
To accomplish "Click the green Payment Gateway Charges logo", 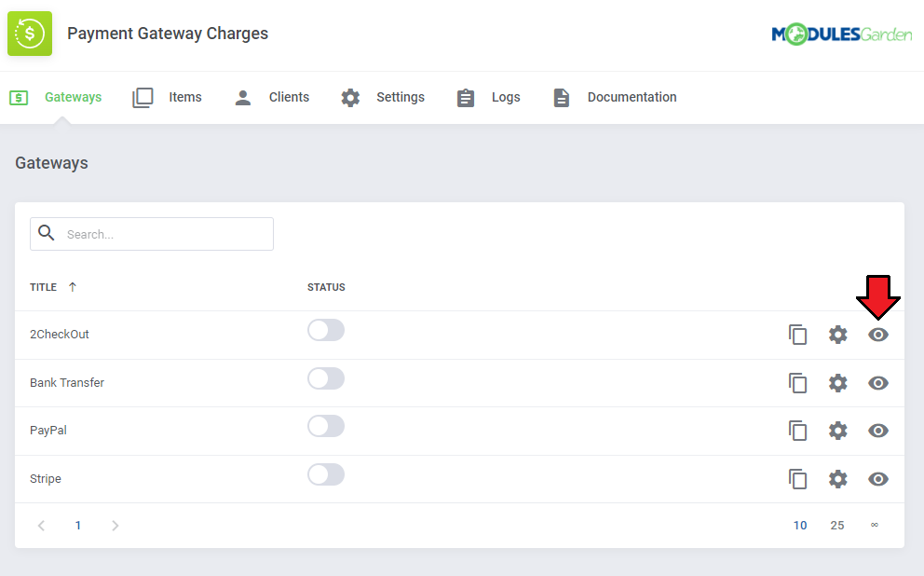I will click(x=30, y=34).
